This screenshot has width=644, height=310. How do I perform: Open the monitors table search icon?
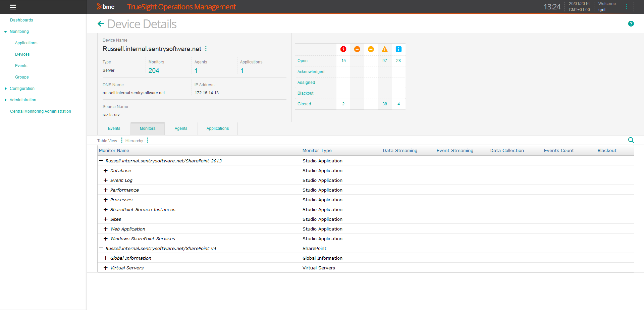pos(631,140)
